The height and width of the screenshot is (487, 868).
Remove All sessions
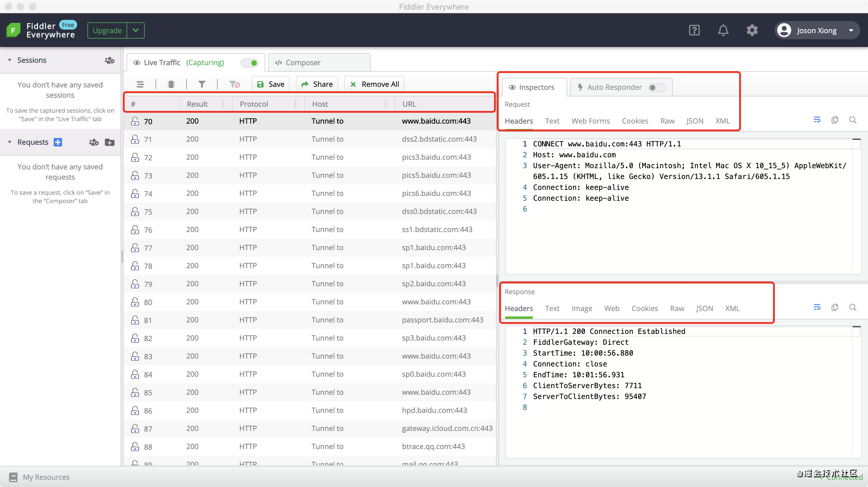click(x=374, y=84)
